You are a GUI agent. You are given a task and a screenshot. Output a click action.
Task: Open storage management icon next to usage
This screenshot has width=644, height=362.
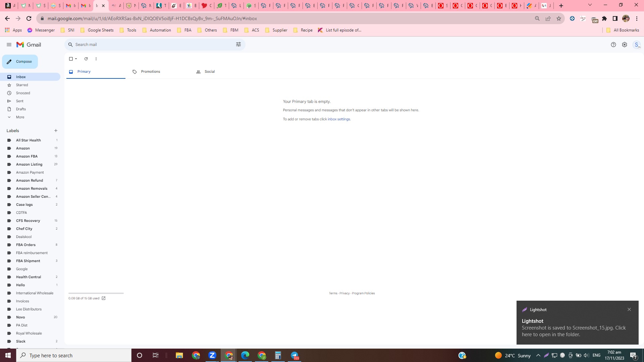click(104, 298)
